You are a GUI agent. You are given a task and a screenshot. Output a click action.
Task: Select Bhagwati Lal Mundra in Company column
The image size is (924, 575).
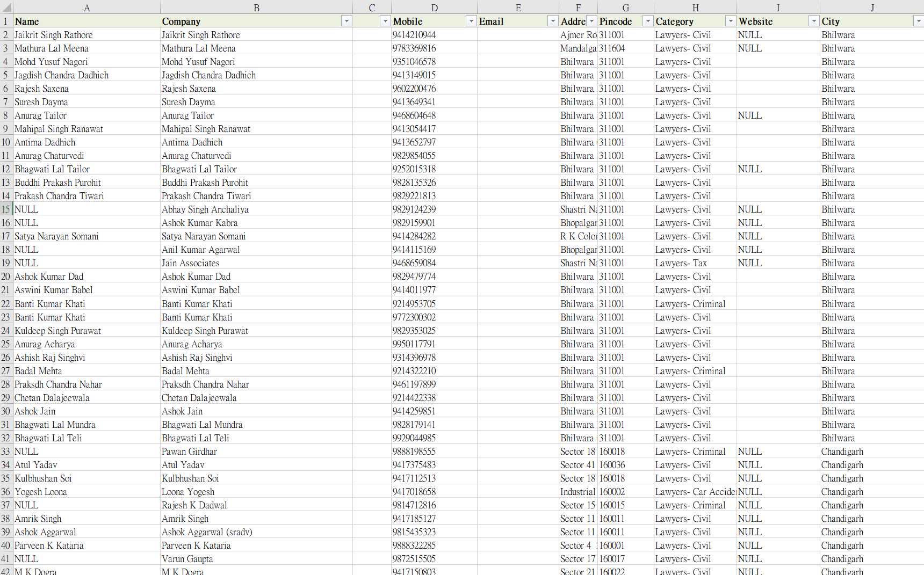click(256, 425)
